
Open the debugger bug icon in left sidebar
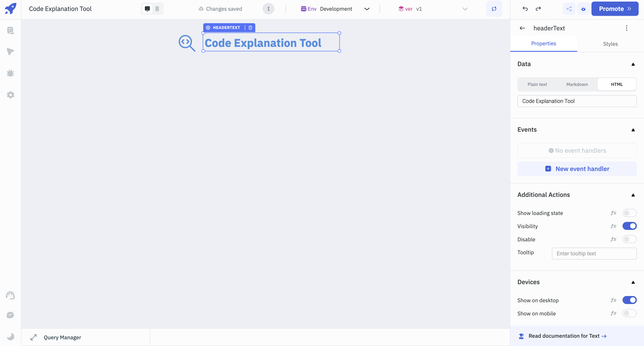click(x=10, y=73)
